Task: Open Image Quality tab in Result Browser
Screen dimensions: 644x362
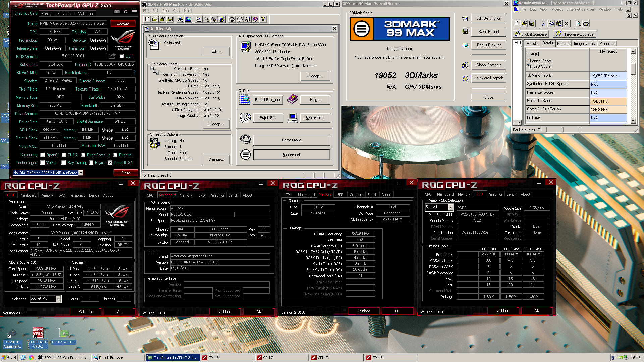Action: tap(584, 44)
